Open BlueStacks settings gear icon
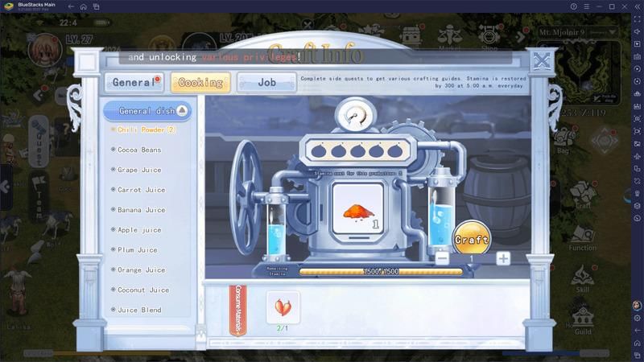Image resolution: width=644 pixels, height=362 pixels. tap(637, 318)
